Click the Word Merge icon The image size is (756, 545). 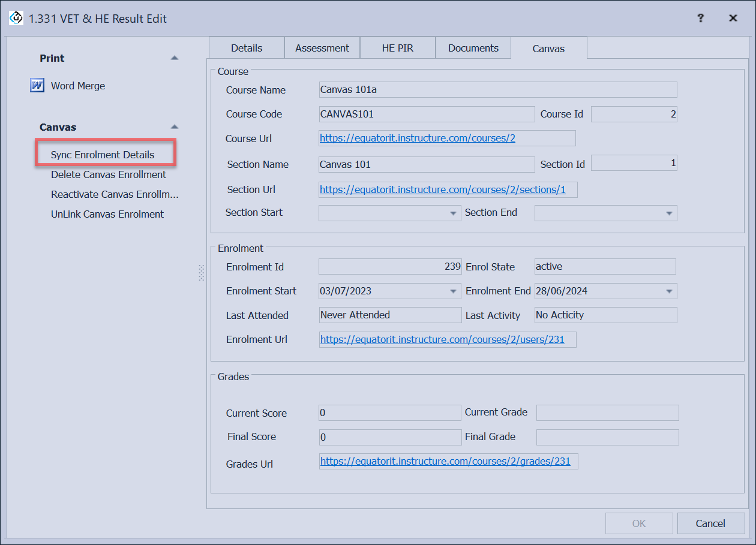tap(37, 86)
